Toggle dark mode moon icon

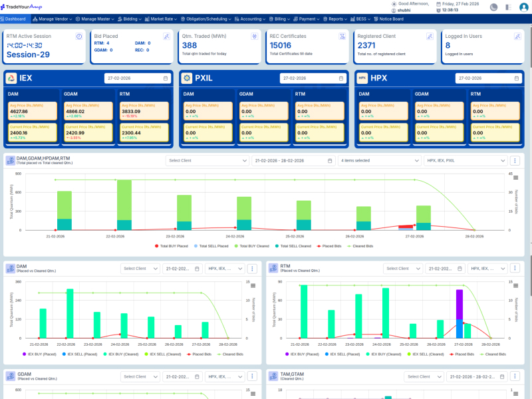pos(493,7)
